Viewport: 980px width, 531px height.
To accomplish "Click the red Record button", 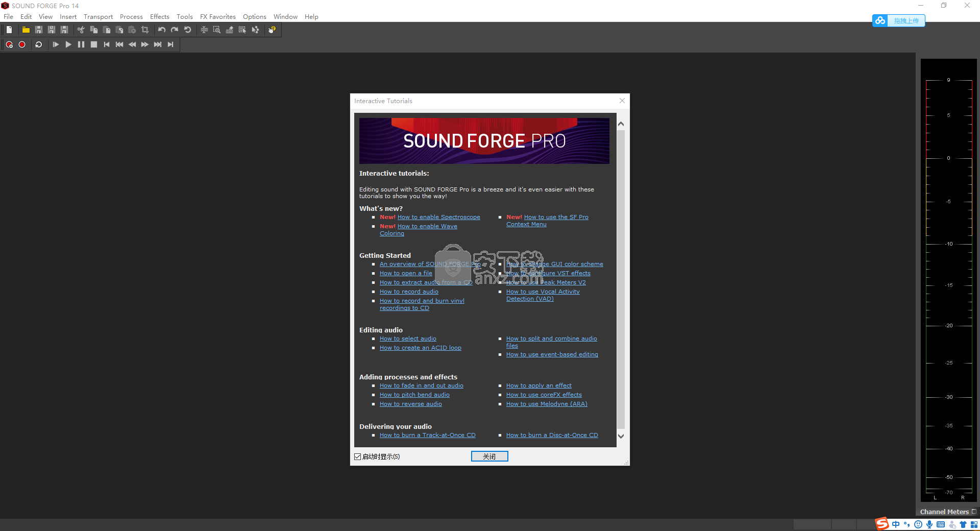I will [22, 44].
